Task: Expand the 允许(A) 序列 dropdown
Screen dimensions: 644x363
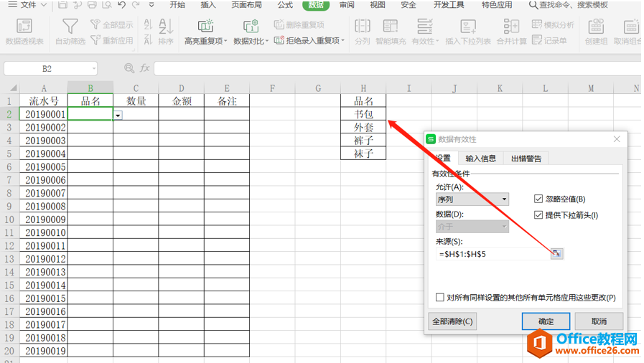Action: click(504, 199)
